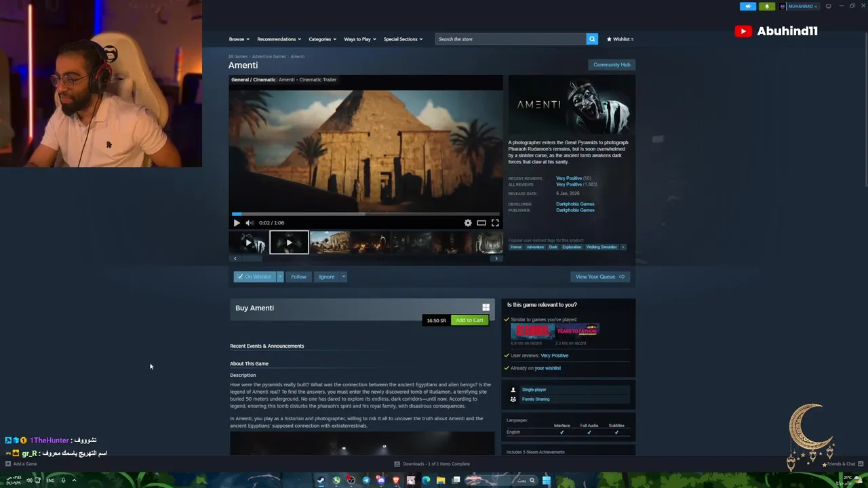Open Telegram from the taskbar

[366, 481]
